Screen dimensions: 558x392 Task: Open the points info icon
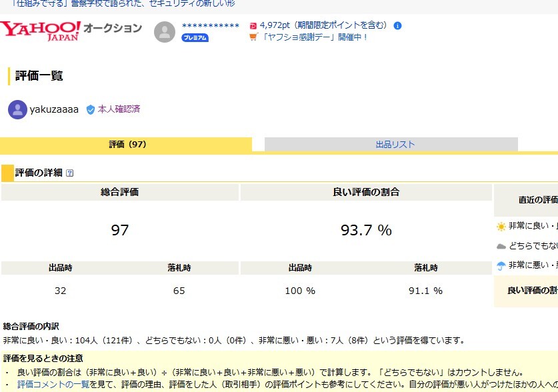(x=397, y=25)
